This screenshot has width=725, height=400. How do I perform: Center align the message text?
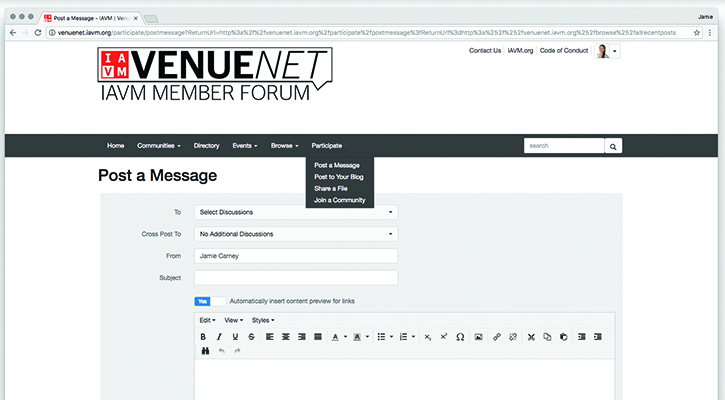286,337
